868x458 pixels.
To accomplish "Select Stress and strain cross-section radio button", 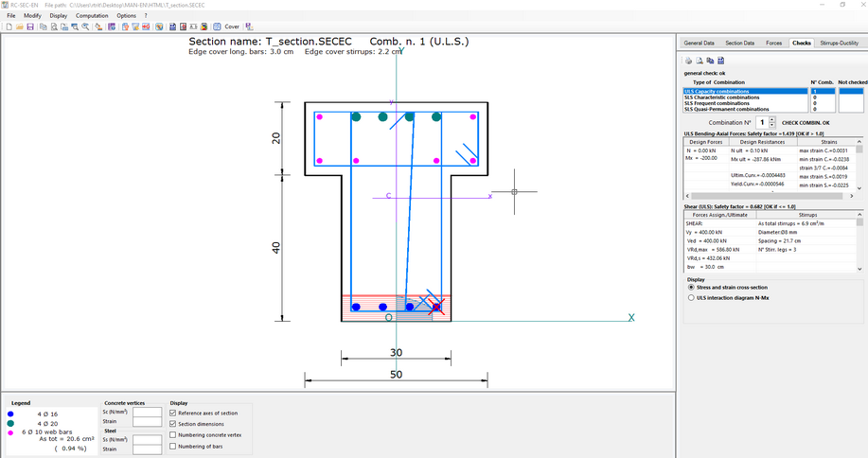I will click(691, 287).
